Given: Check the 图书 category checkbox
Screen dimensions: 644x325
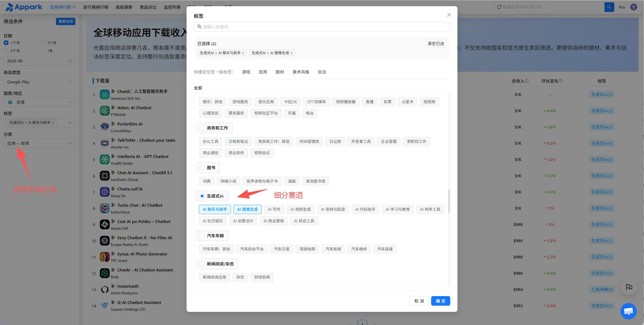Looking at the screenshot, I should tap(202, 168).
